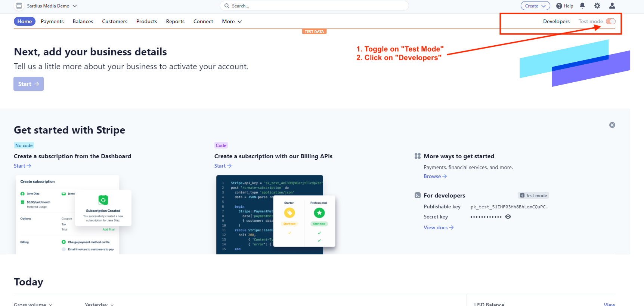Click the No code badge

point(24,145)
